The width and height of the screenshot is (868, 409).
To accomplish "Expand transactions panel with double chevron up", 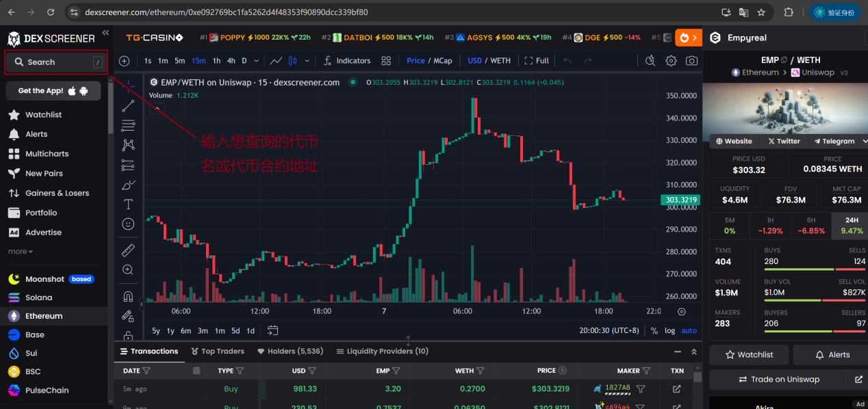I will point(694,352).
